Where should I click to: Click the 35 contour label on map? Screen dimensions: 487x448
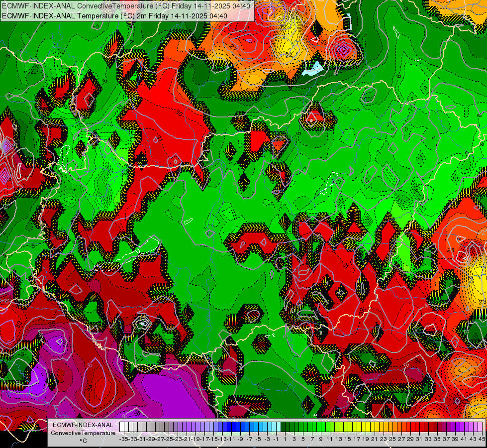[x=52, y=324]
